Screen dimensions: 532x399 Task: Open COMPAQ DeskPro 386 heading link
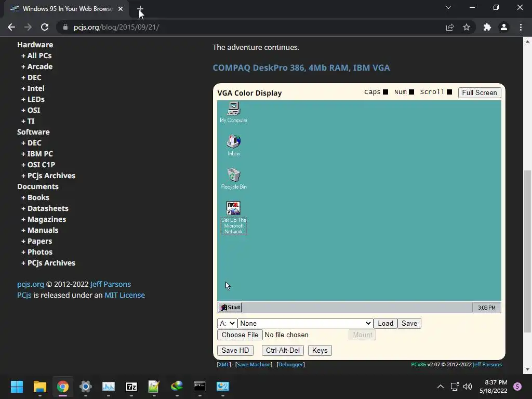pyautogui.click(x=301, y=68)
